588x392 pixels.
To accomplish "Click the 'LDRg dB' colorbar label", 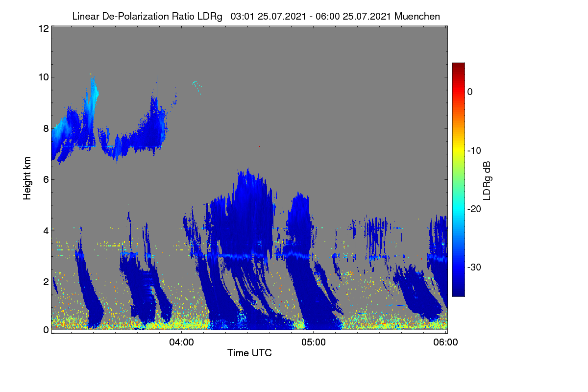I will point(487,181).
